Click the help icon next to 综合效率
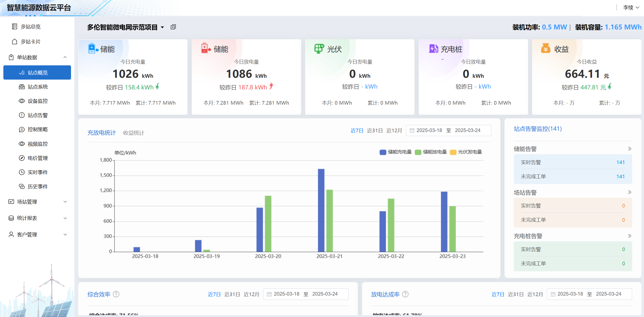This screenshot has width=644, height=317. point(116,294)
